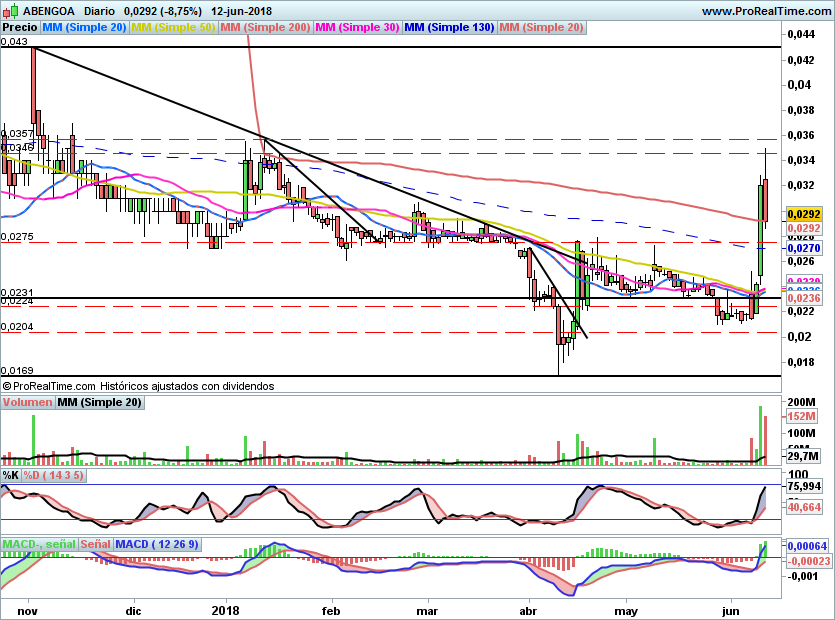The image size is (835, 620).
Task: Click the yellow 0,0292 current price tag
Action: tap(804, 214)
